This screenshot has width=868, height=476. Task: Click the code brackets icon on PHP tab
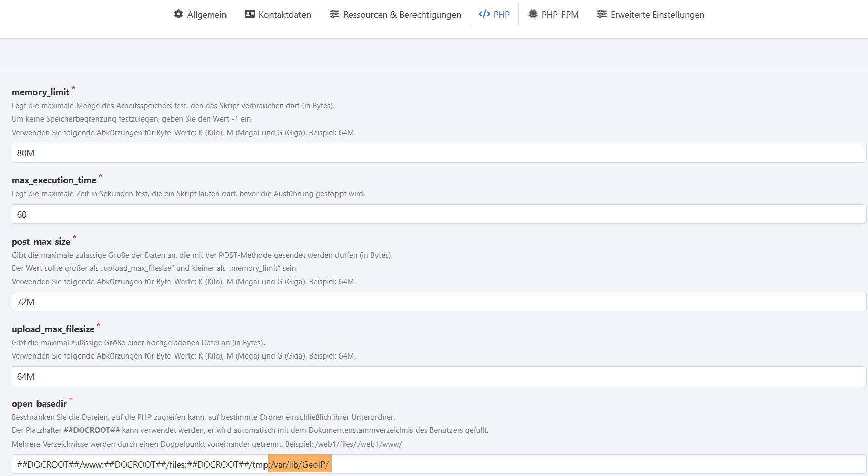484,14
